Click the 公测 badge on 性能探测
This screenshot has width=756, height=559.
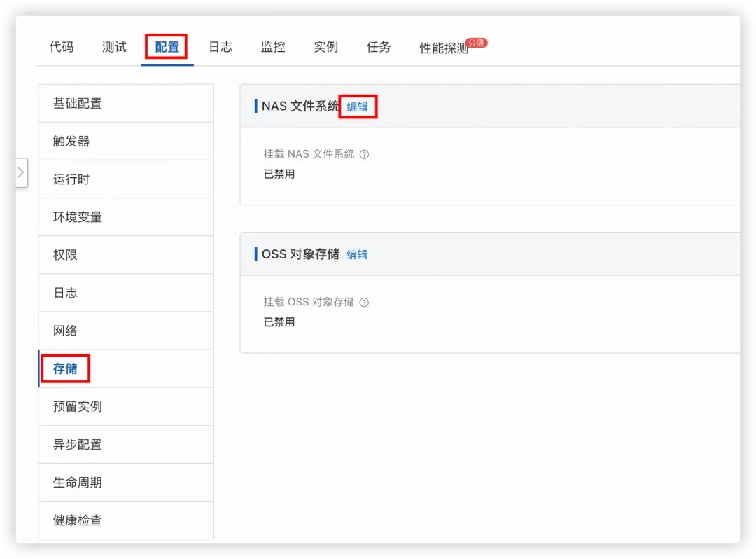477,43
